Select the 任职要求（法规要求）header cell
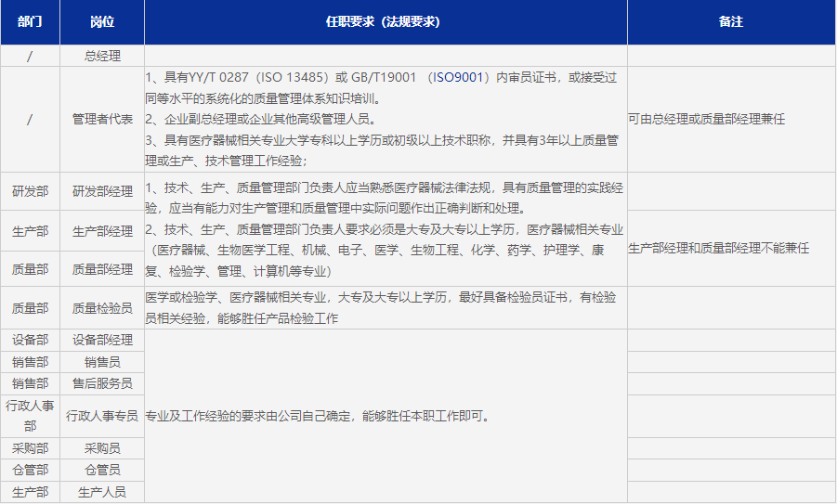Image resolution: width=837 pixels, height=504 pixels. coord(386,21)
